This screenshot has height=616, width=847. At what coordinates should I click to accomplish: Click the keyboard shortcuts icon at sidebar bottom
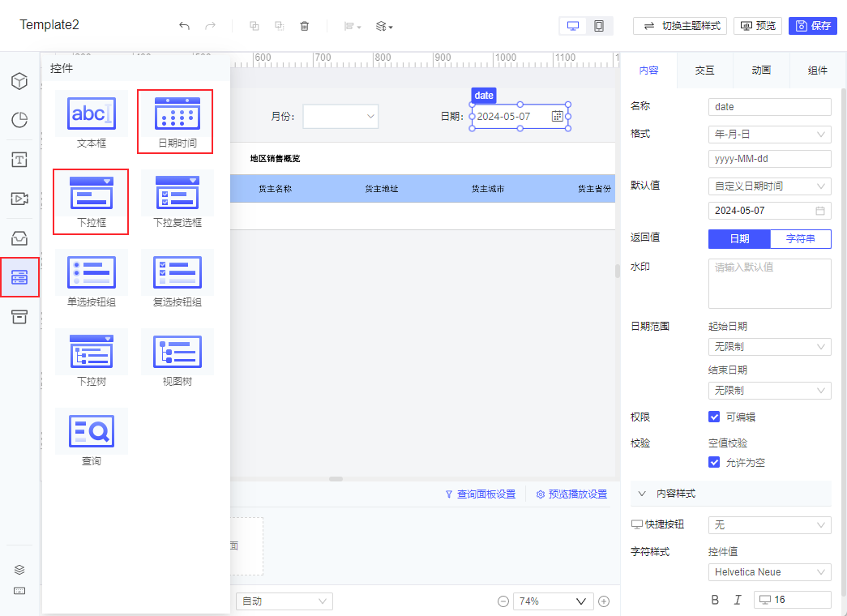pyautogui.click(x=19, y=591)
